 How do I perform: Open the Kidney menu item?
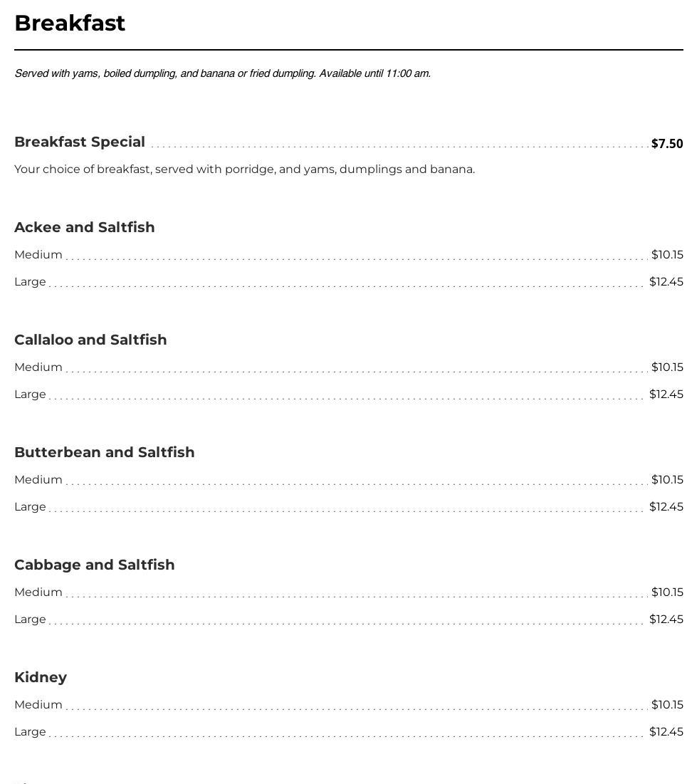(x=41, y=678)
